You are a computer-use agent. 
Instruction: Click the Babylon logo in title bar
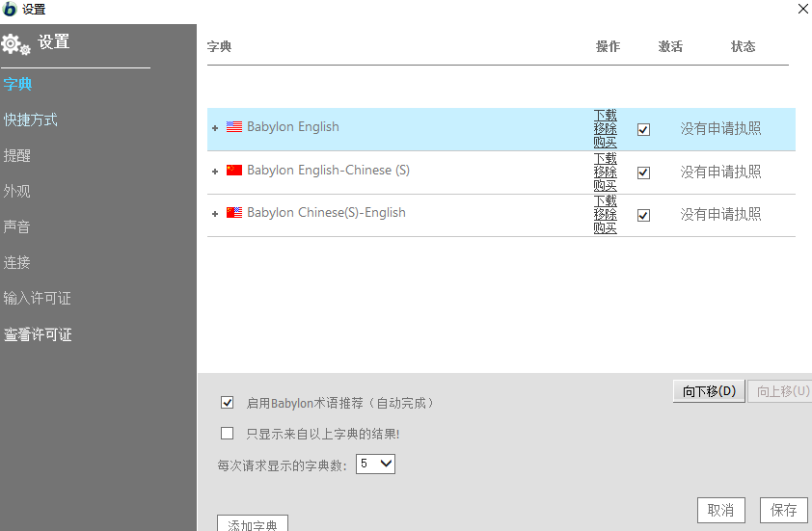[10, 10]
